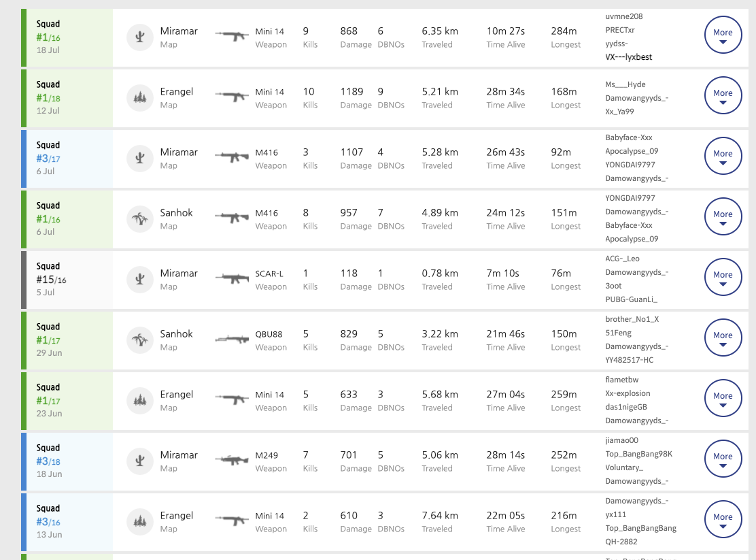Viewport: 756px width, 560px height.
Task: Click the 284m Longest kill value
Action: (x=564, y=31)
